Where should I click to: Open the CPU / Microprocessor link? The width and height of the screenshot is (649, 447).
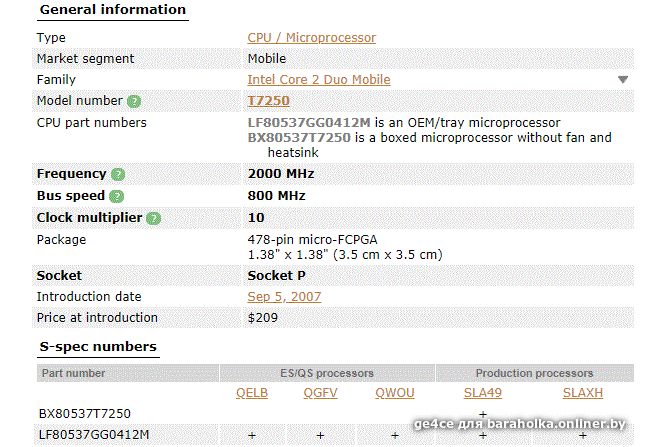(x=312, y=38)
